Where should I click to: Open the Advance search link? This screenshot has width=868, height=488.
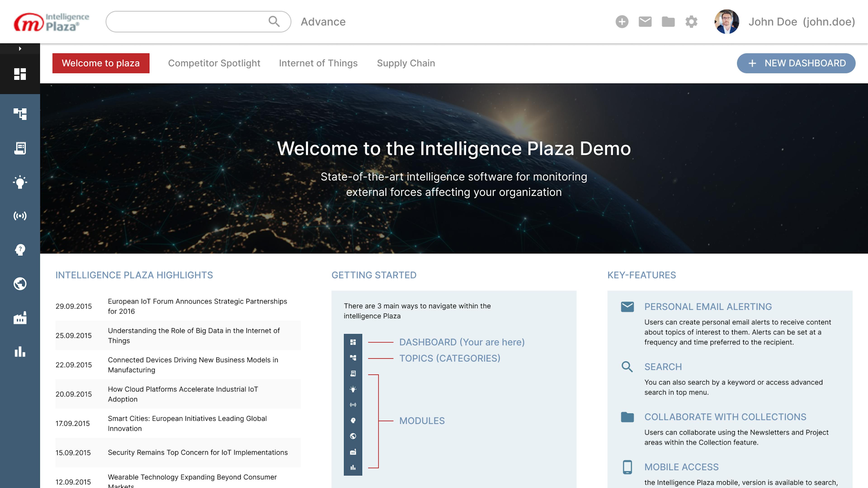323,21
